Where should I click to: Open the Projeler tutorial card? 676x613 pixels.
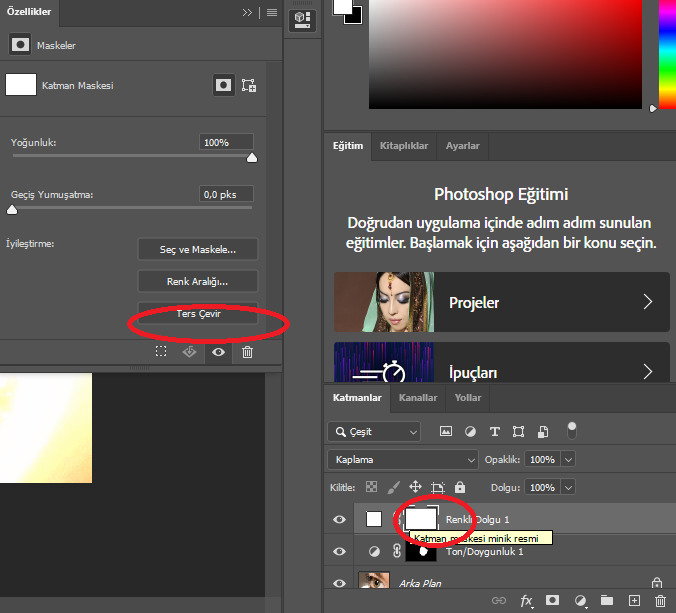click(502, 302)
